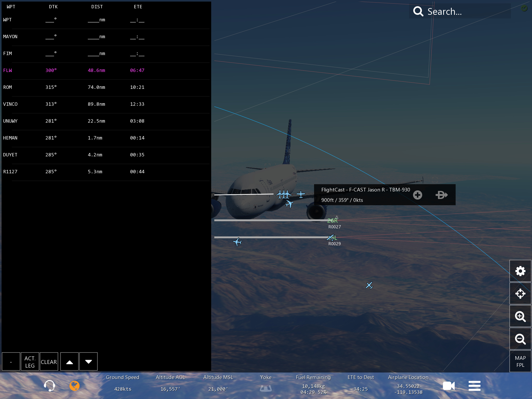Click the minus remove waypoint button
532x399 pixels.
[x=11, y=362]
